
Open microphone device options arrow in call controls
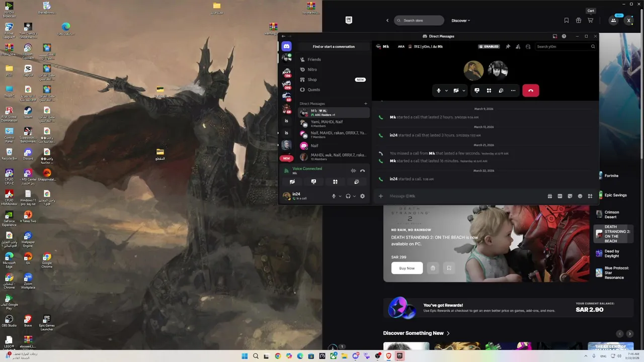pos(446,90)
